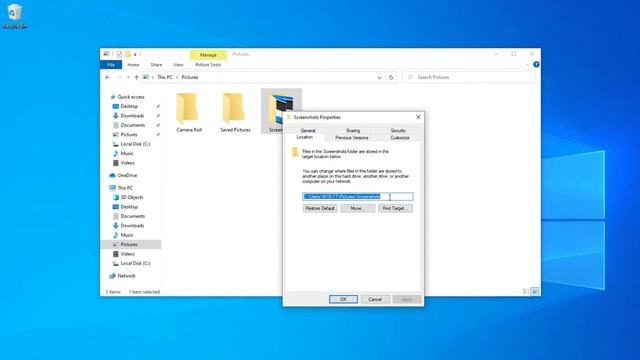The height and width of the screenshot is (360, 640).
Task: Switch to Sharing tab in Properties
Action: pos(353,130)
